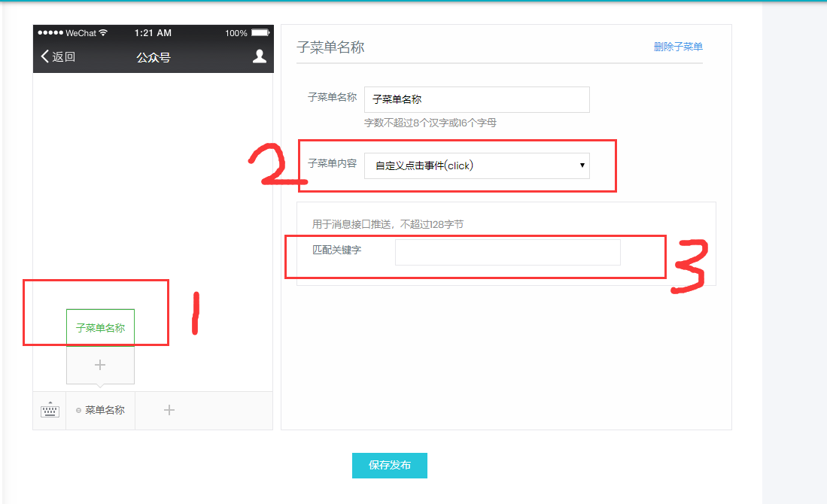Tap the profile icon in phone header

click(x=259, y=56)
